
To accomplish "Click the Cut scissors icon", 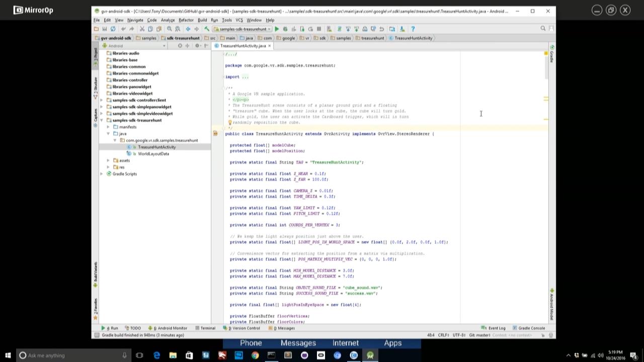I will pos(142,29).
